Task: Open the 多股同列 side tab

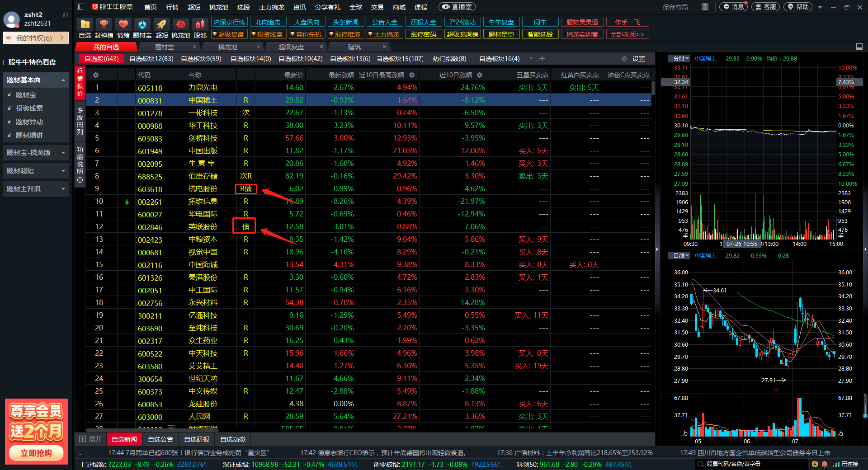Action: tap(80, 121)
